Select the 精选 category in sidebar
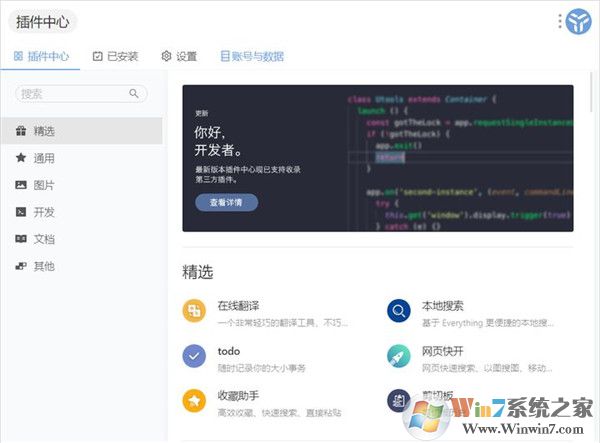Viewport: 600px width, 443px height. point(81,131)
